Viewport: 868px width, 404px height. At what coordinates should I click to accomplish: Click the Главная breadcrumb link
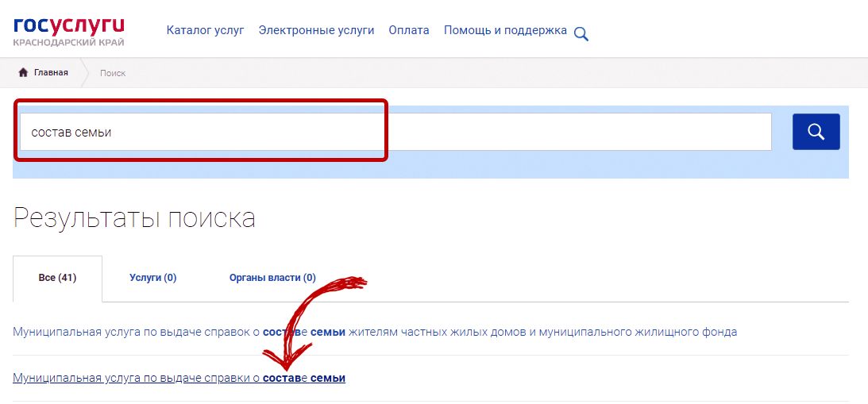click(51, 73)
